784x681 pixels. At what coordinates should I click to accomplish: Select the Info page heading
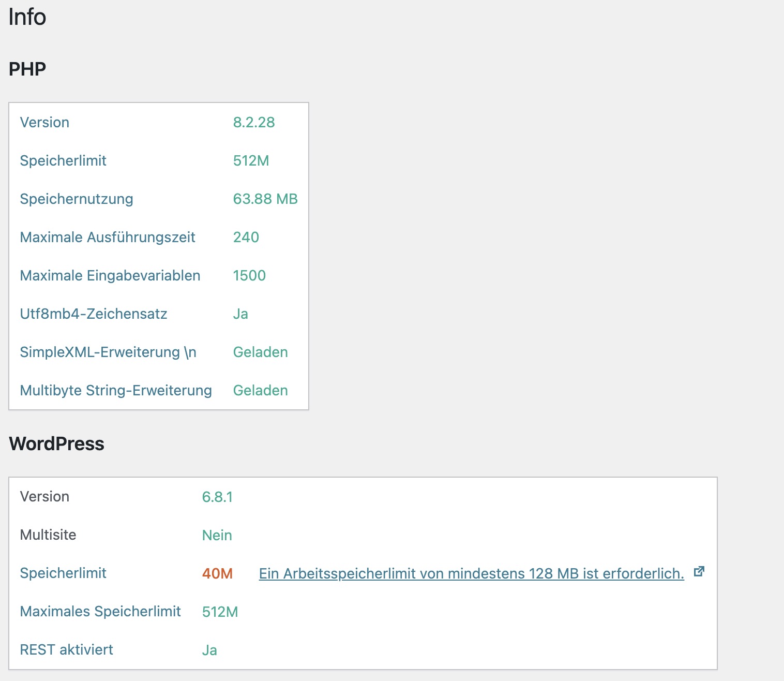point(27,17)
